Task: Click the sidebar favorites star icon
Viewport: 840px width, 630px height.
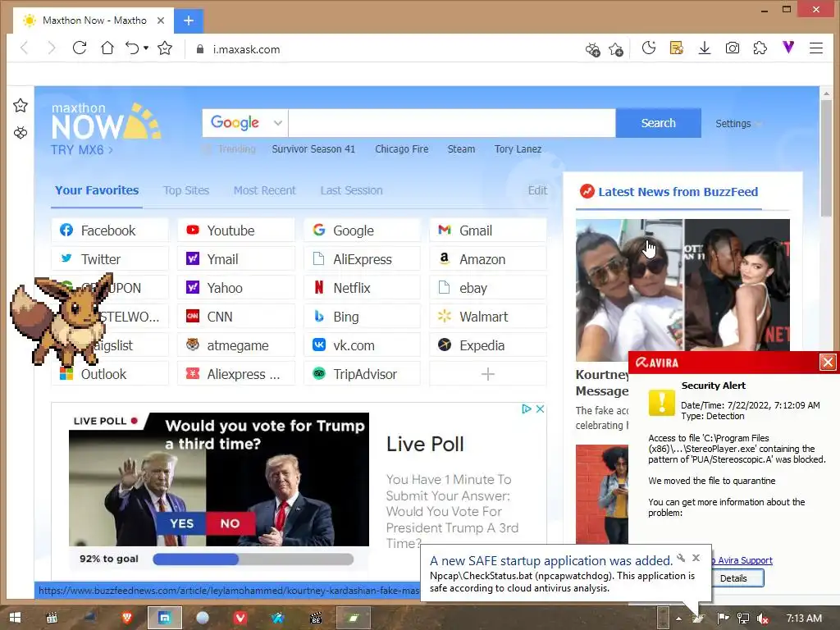Action: [21, 105]
